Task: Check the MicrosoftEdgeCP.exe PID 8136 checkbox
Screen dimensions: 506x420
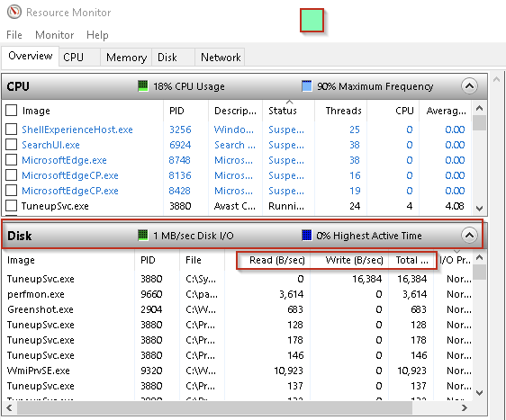Action: 12,175
